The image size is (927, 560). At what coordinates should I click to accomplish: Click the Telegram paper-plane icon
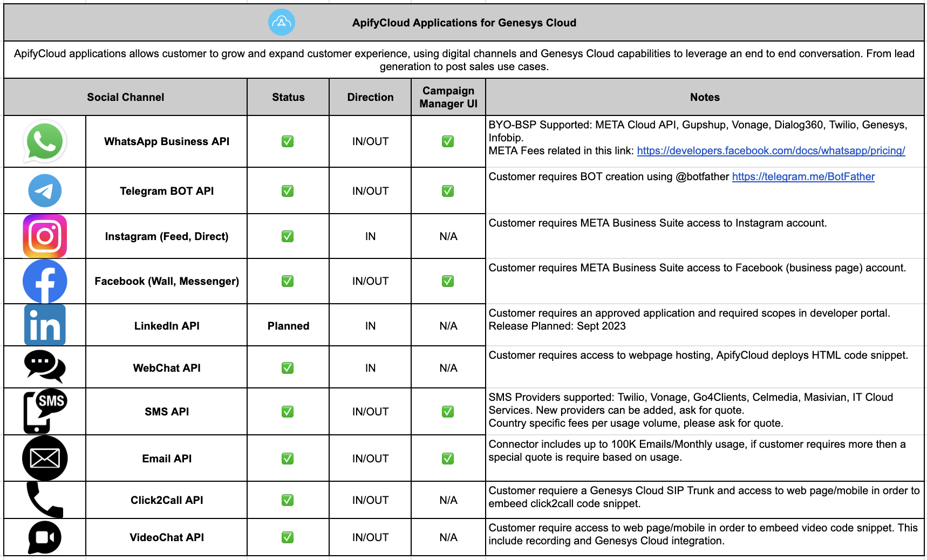click(x=45, y=190)
